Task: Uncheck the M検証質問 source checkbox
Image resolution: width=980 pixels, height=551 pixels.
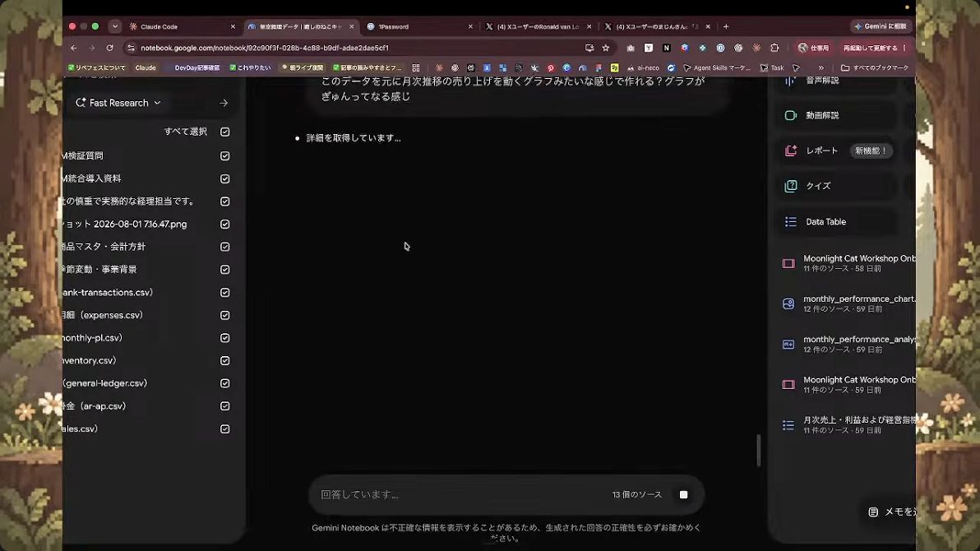Action: (x=225, y=155)
